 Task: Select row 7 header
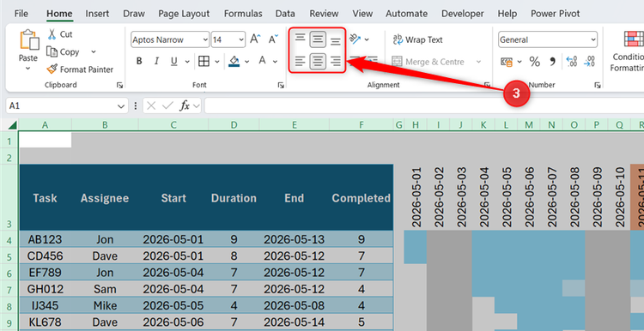point(9,289)
